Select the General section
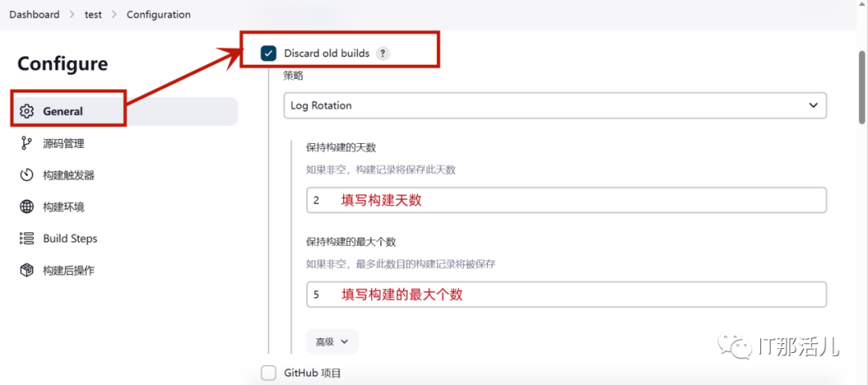 [x=125, y=112]
